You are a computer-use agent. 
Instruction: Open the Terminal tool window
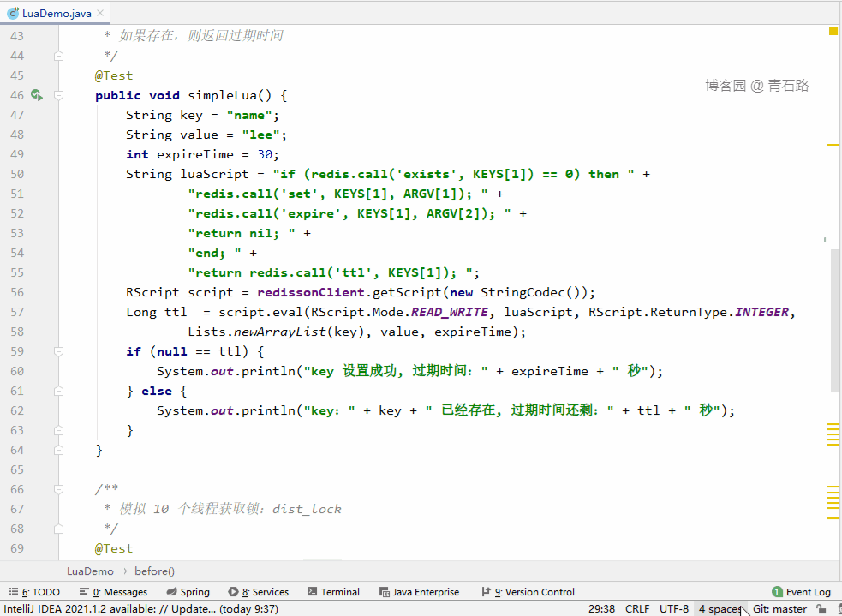point(333,592)
